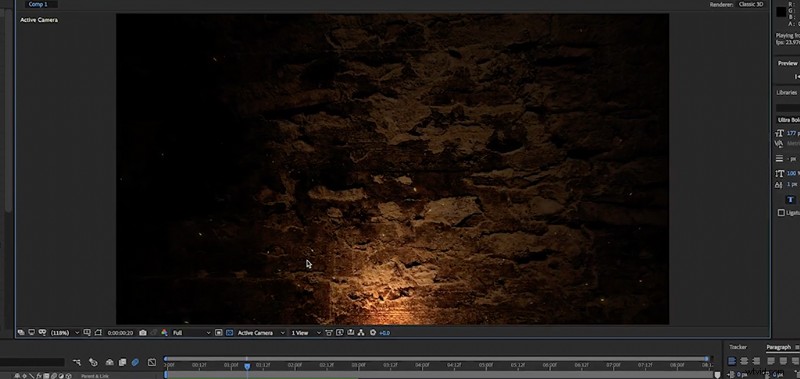Screen dimensions: 800x379
Task: Take a snapshot with camera icon
Action: [x=143, y=333]
